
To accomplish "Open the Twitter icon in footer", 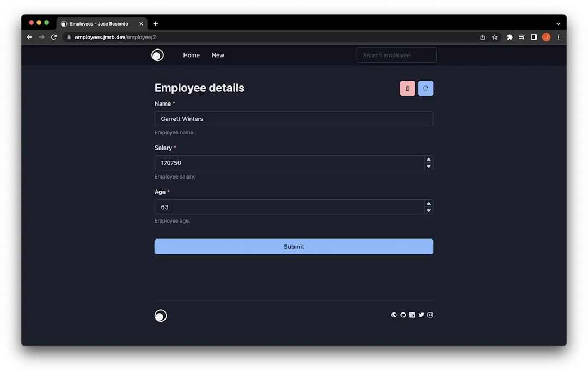I will pos(421,315).
